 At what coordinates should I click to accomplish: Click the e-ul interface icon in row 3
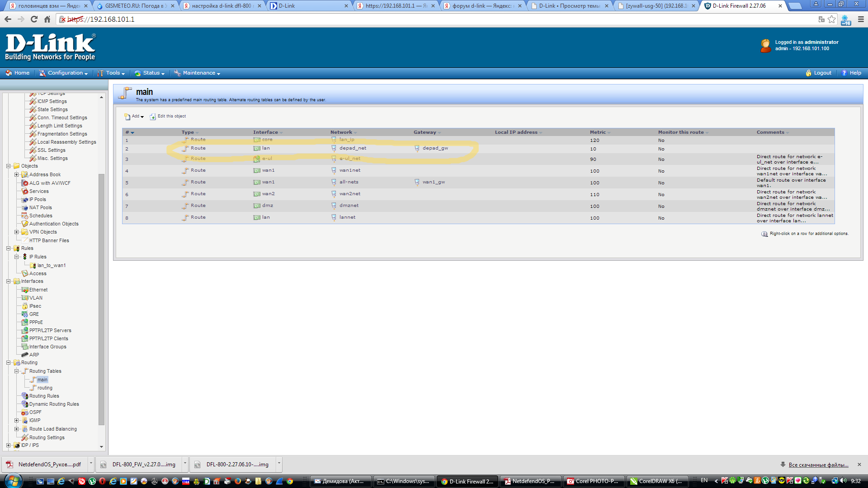(256, 159)
